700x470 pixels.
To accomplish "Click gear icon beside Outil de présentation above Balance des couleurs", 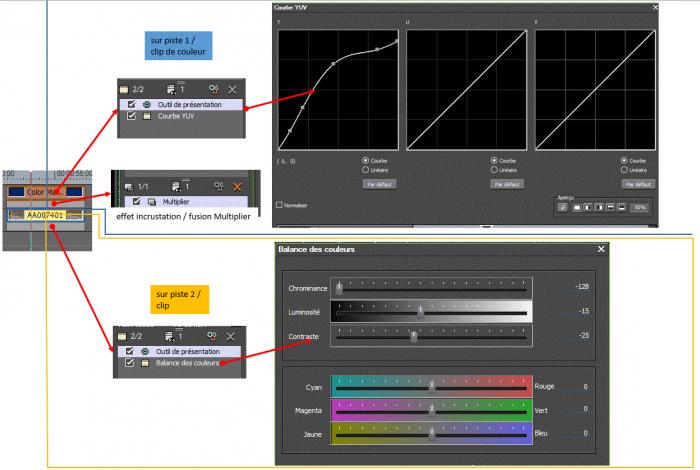I will click(145, 352).
